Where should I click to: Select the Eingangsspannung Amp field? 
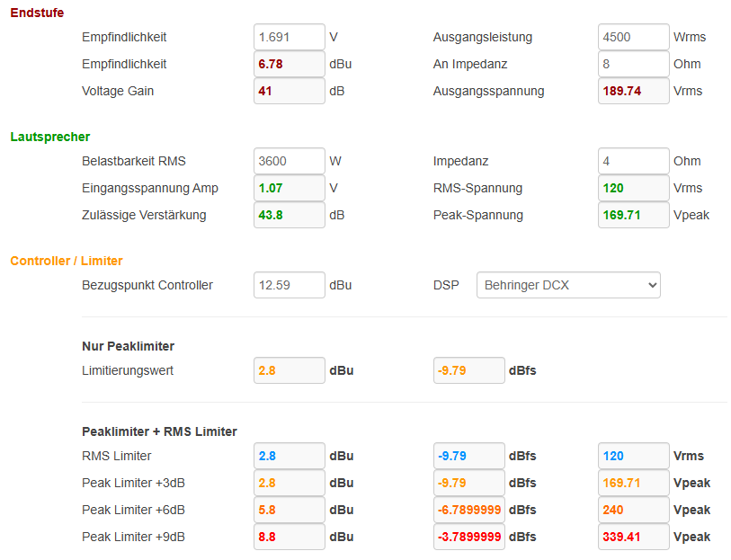289,188
